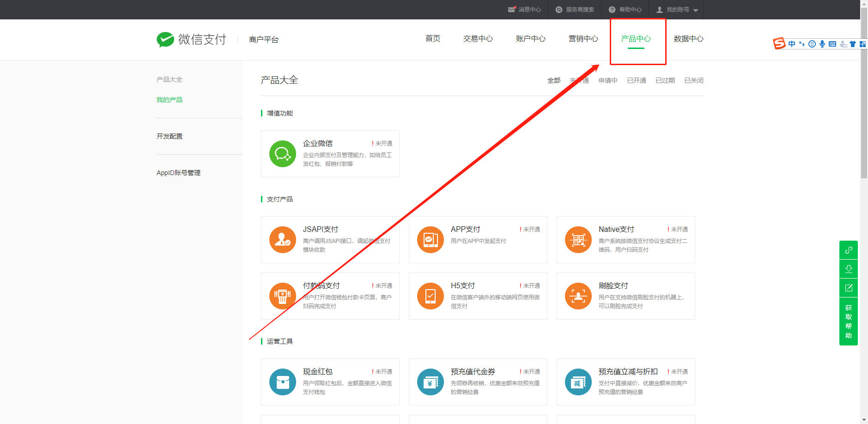868x424 pixels.
Task: Switch to the 交易中心 tab
Action: 478,39
